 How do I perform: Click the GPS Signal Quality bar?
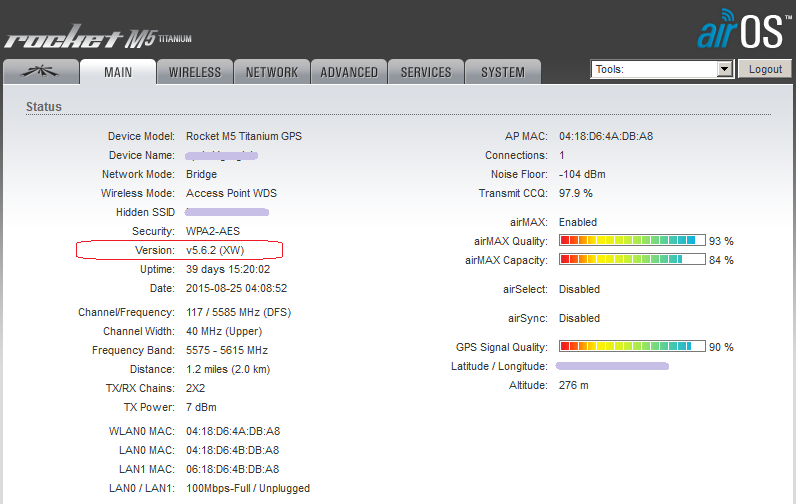632,347
